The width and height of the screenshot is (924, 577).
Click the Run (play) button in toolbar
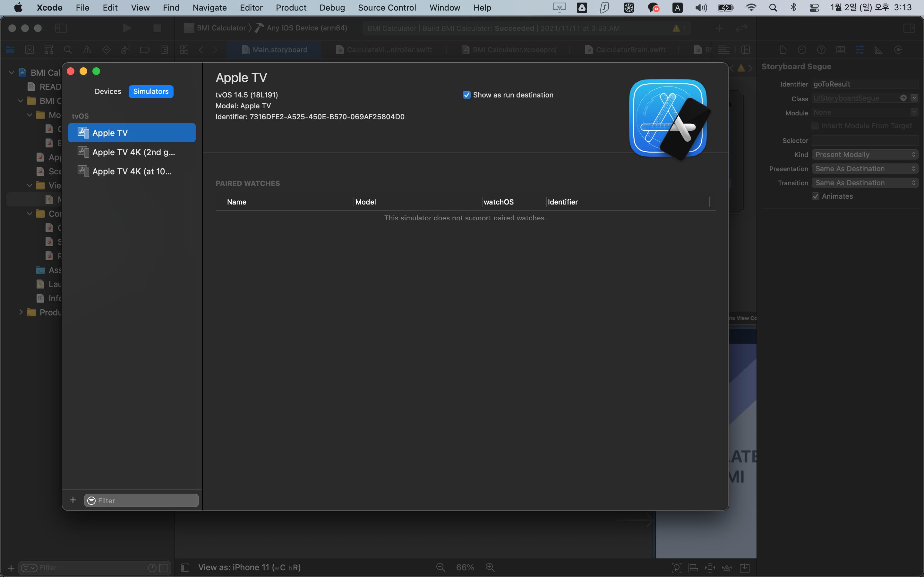pos(127,28)
